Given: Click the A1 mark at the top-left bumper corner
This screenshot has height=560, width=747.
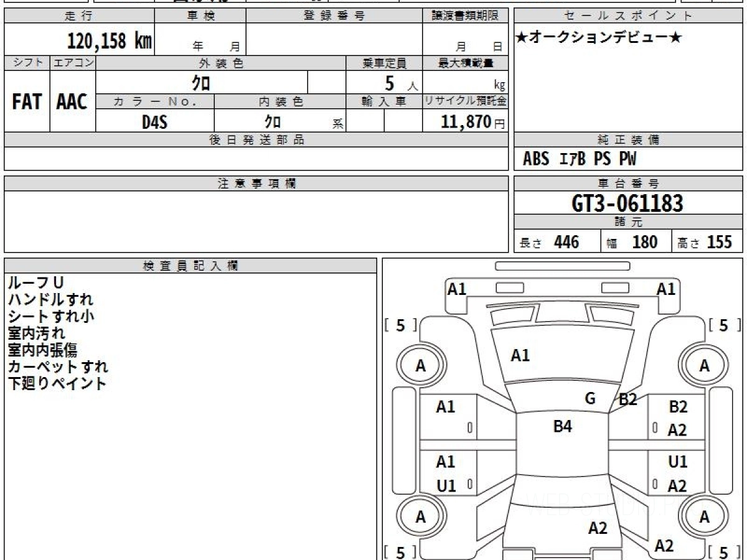Looking at the screenshot, I should [457, 289].
